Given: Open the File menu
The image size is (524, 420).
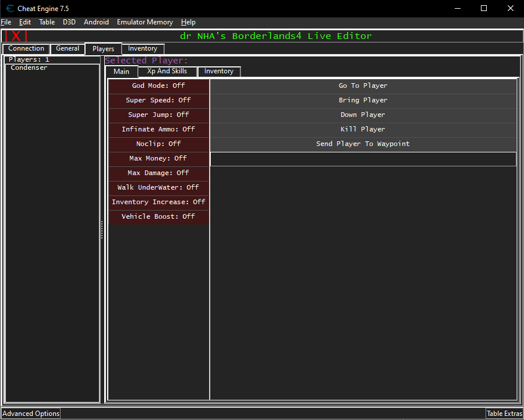Looking at the screenshot, I should tap(6, 22).
